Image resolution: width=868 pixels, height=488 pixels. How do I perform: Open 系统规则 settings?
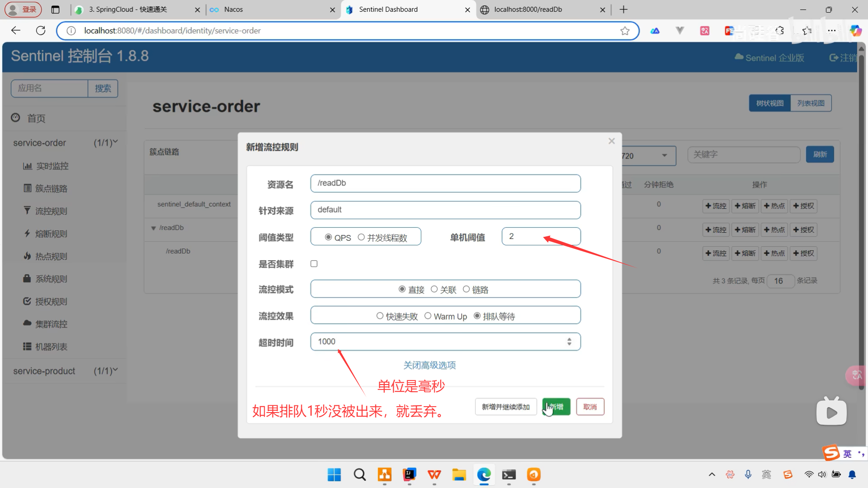(x=51, y=279)
